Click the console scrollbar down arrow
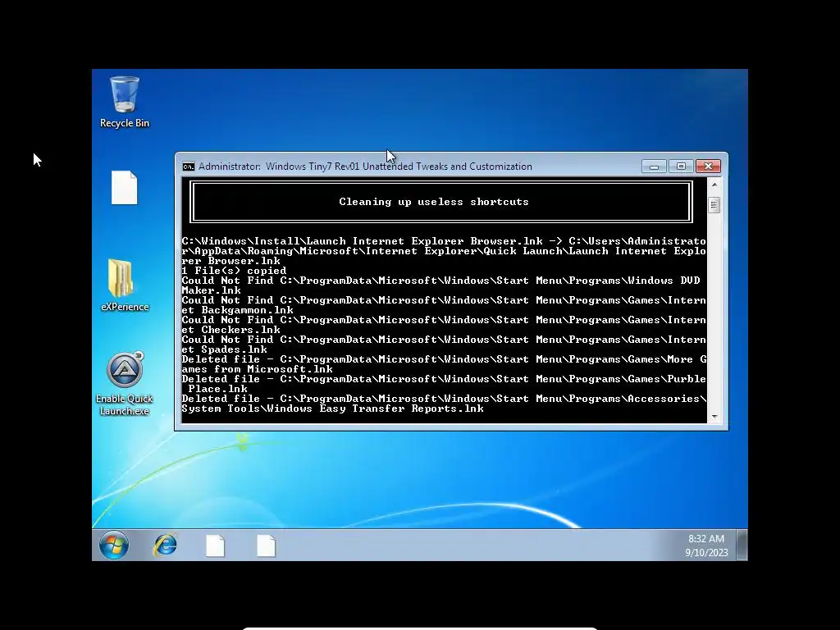840x630 pixels. [714, 417]
